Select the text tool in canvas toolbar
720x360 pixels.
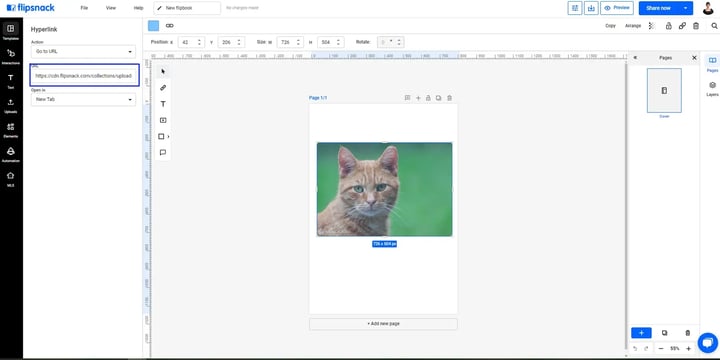(163, 104)
